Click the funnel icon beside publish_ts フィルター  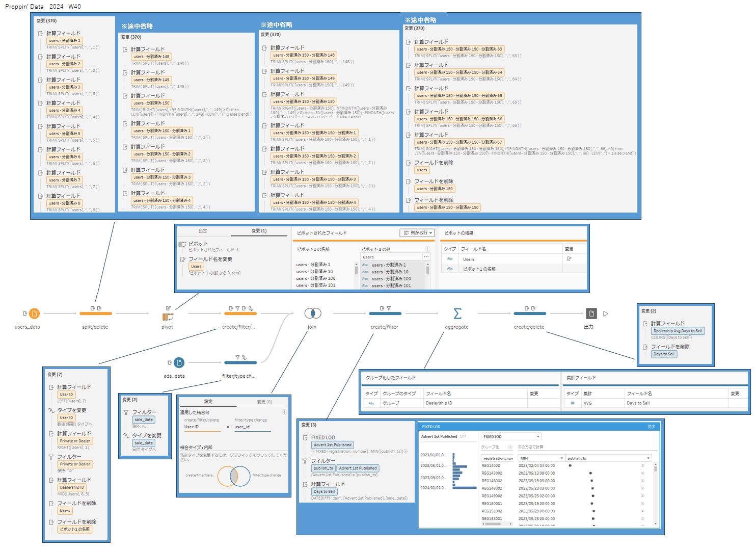coord(305,461)
